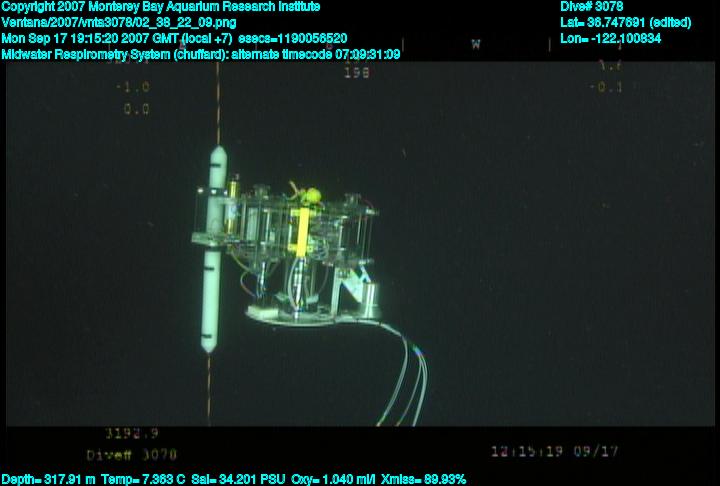Select the Lat= 36.747691 (edited) text
This screenshot has height=486, width=720.
[x=625, y=23]
